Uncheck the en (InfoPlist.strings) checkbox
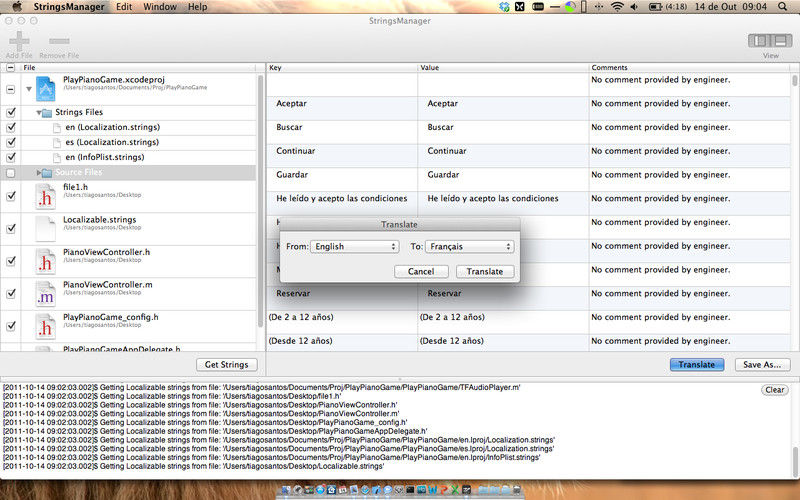The image size is (800, 500). 11,157
